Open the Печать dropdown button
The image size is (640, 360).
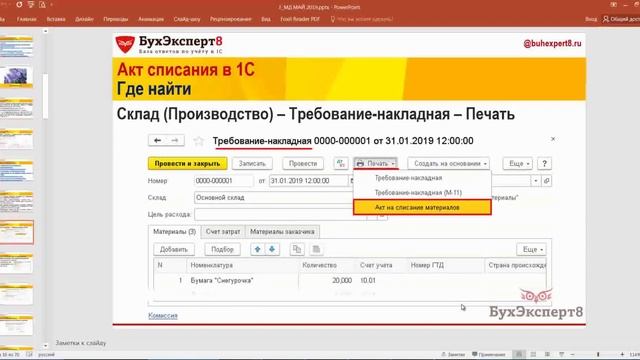(376, 164)
